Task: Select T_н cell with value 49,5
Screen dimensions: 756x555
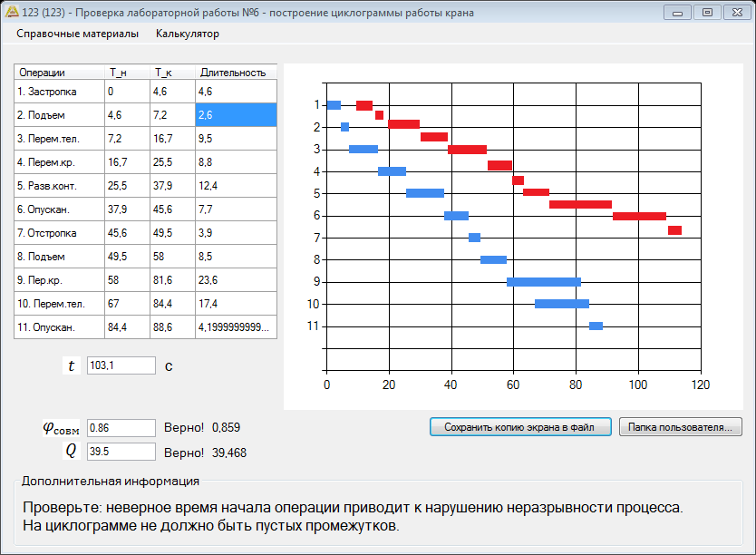Action: 127,257
